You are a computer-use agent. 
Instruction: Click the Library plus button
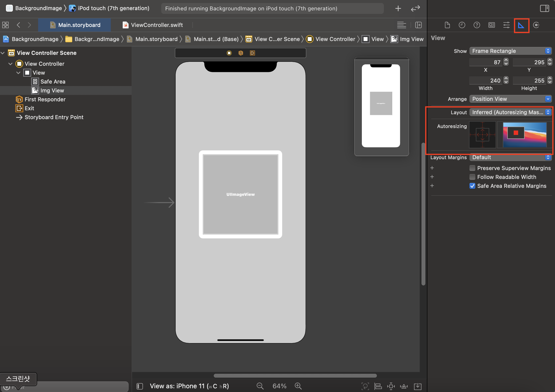tap(398, 8)
